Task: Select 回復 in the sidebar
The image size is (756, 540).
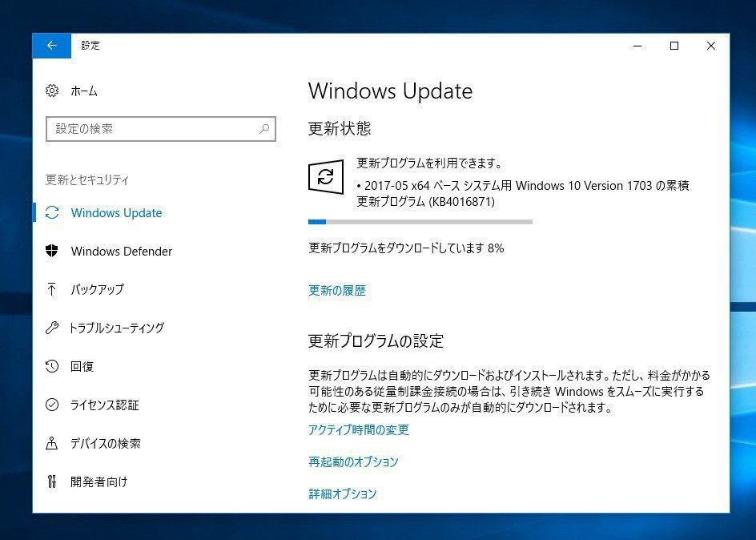Action: 82,366
